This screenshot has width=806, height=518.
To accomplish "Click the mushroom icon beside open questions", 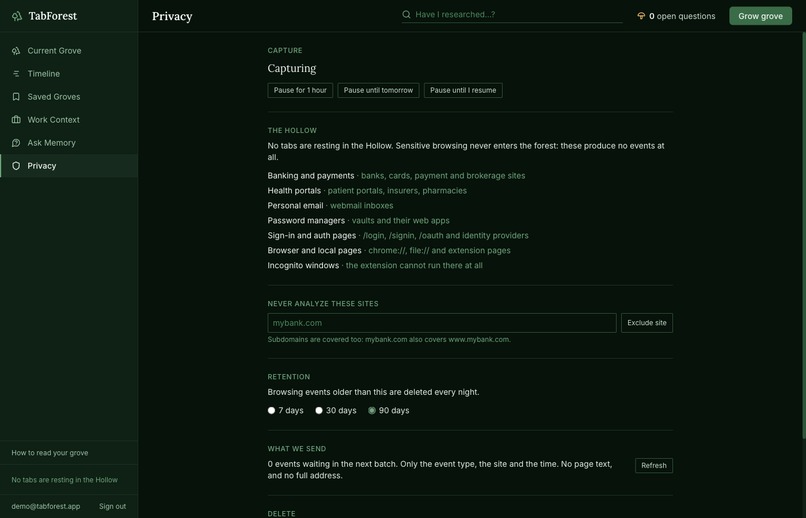I will click(641, 16).
